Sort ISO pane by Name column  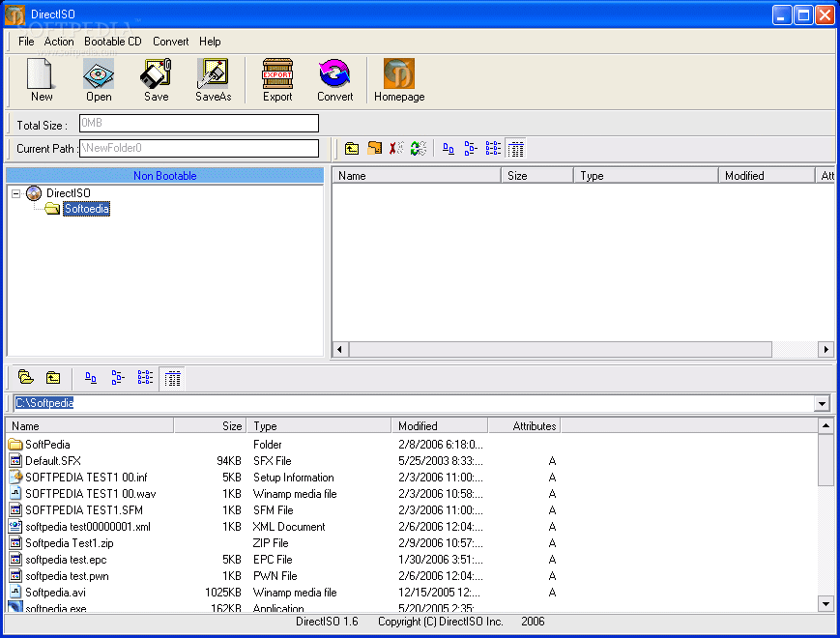417,176
